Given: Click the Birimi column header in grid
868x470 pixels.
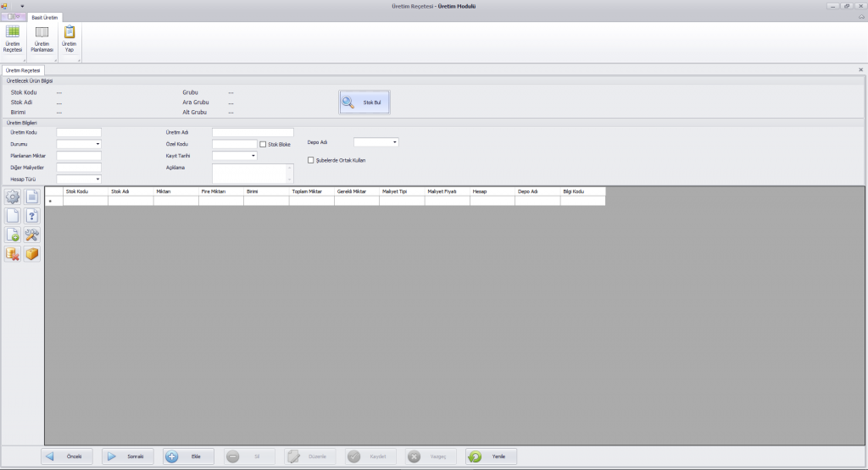Looking at the screenshot, I should 266,191.
